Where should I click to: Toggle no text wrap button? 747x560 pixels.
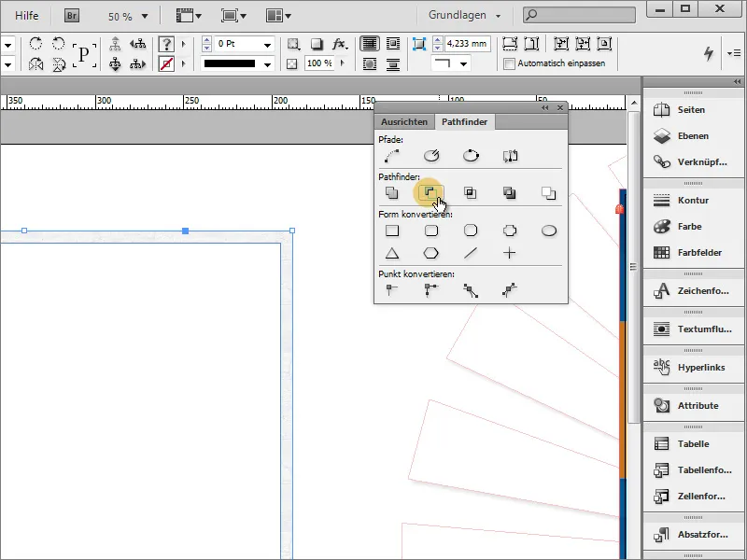(x=370, y=44)
